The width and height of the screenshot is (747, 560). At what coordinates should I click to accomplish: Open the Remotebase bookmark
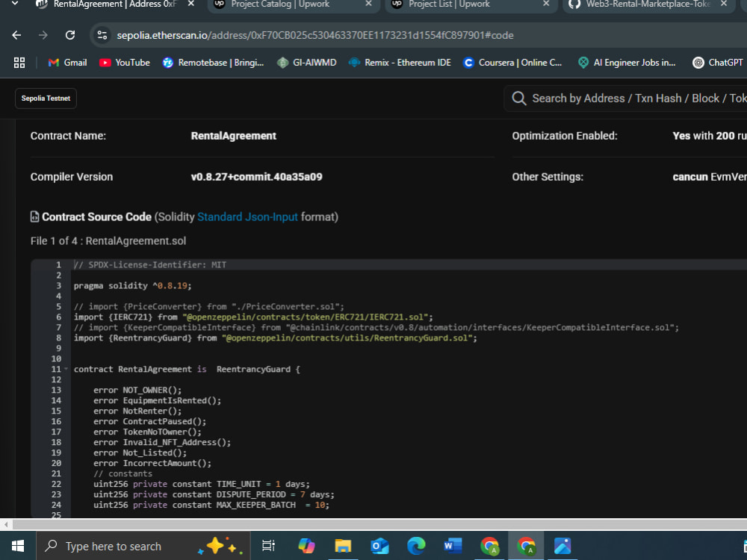[x=213, y=63]
